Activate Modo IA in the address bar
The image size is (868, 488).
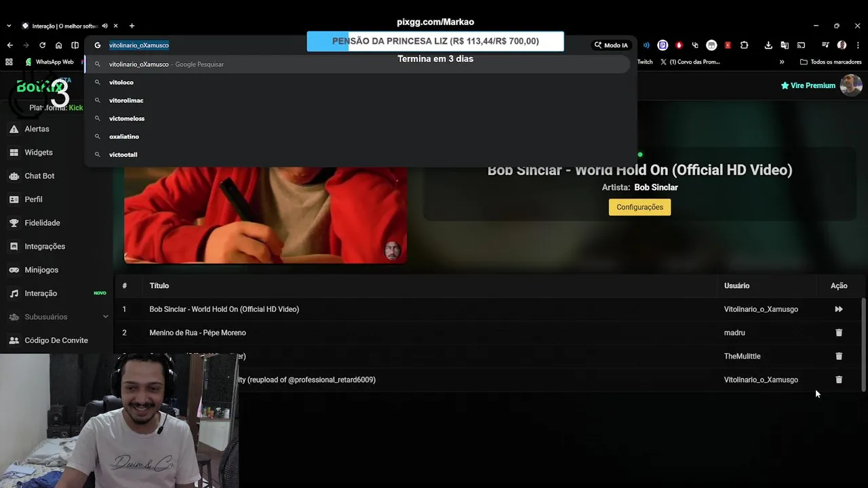611,45
